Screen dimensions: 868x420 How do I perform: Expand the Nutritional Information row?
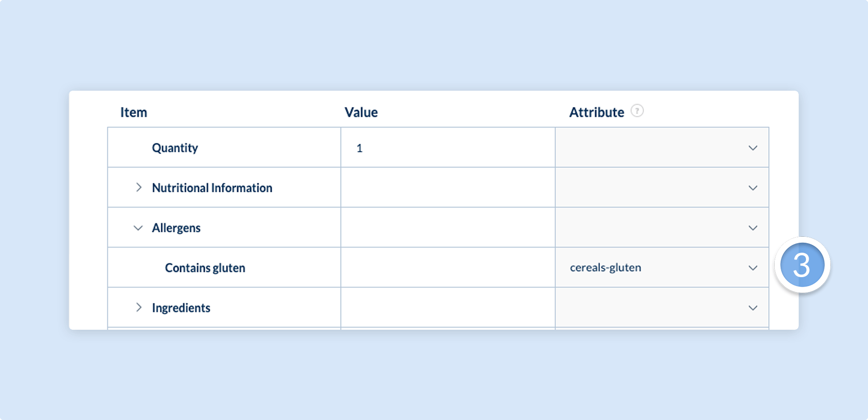coord(139,187)
